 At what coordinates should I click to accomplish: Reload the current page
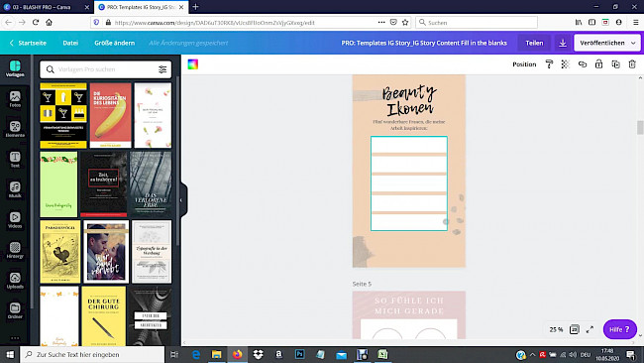pos(36,22)
